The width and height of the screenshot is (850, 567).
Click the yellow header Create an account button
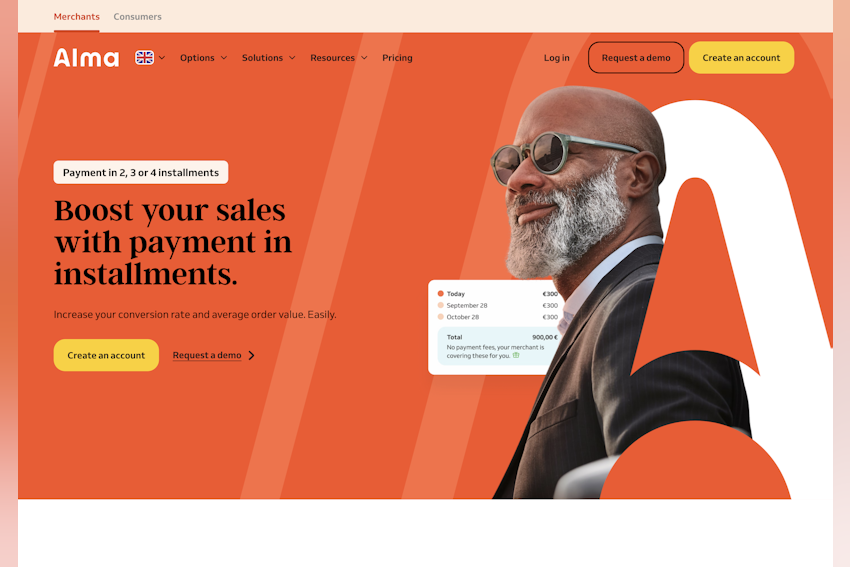tap(741, 57)
